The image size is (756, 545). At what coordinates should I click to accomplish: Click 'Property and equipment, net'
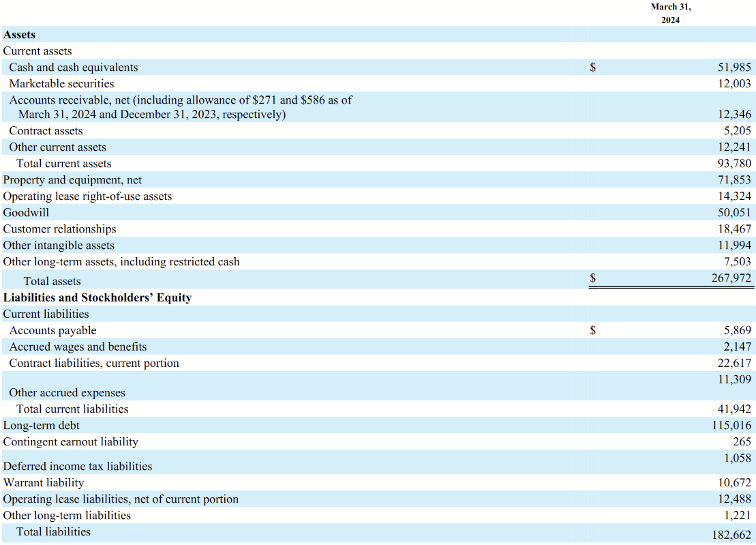[x=72, y=180]
